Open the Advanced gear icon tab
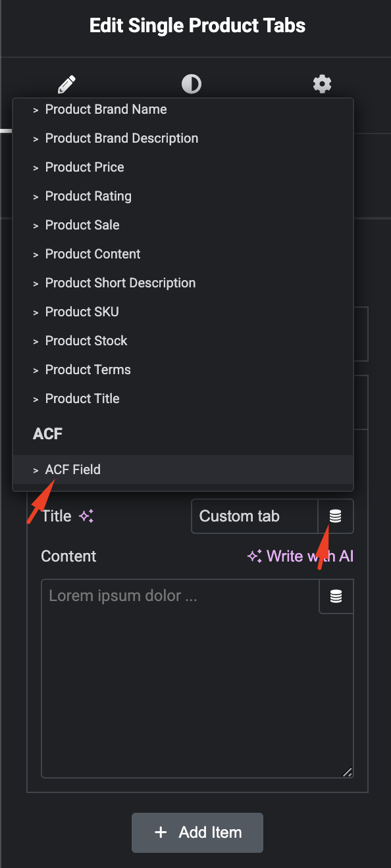This screenshot has height=868, width=391. point(322,84)
